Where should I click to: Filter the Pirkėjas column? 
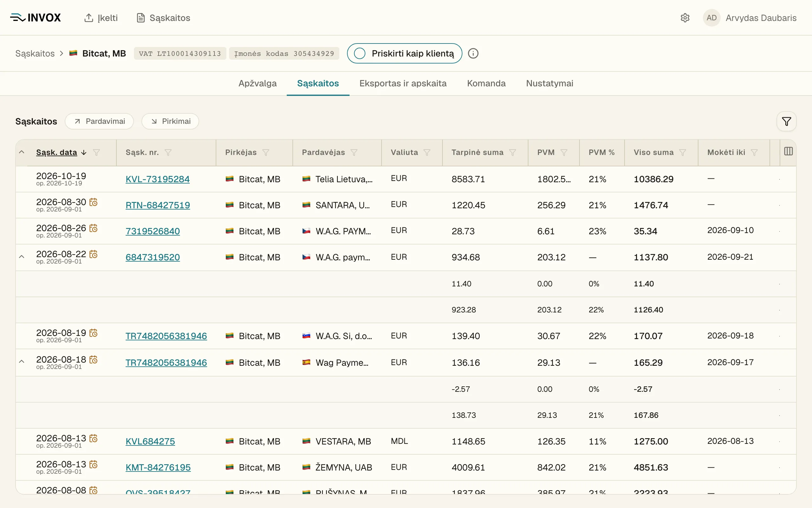click(x=266, y=152)
